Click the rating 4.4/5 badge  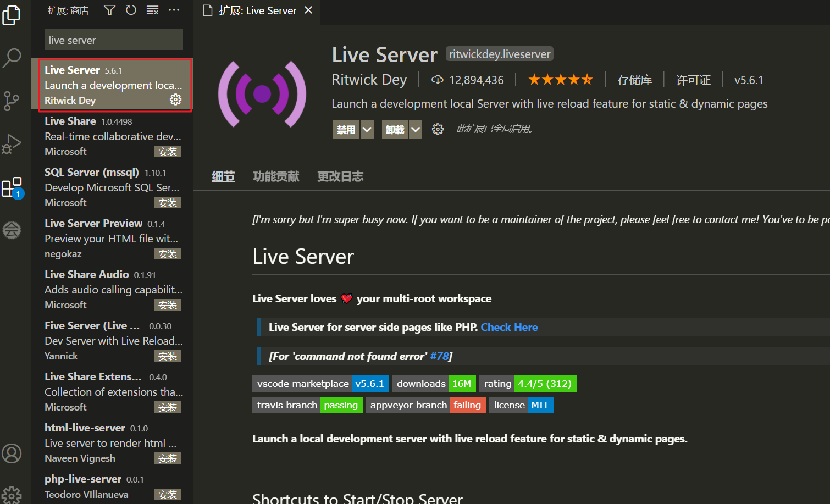pos(528,384)
